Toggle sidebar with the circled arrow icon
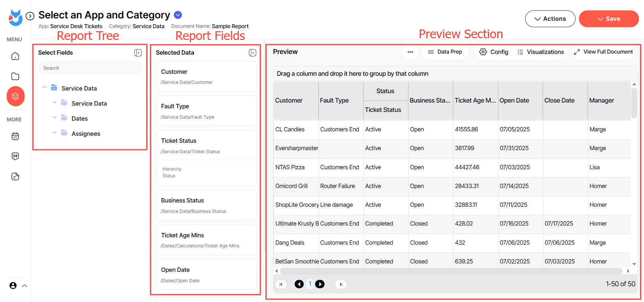The height and width of the screenshot is (302, 644). (30, 16)
